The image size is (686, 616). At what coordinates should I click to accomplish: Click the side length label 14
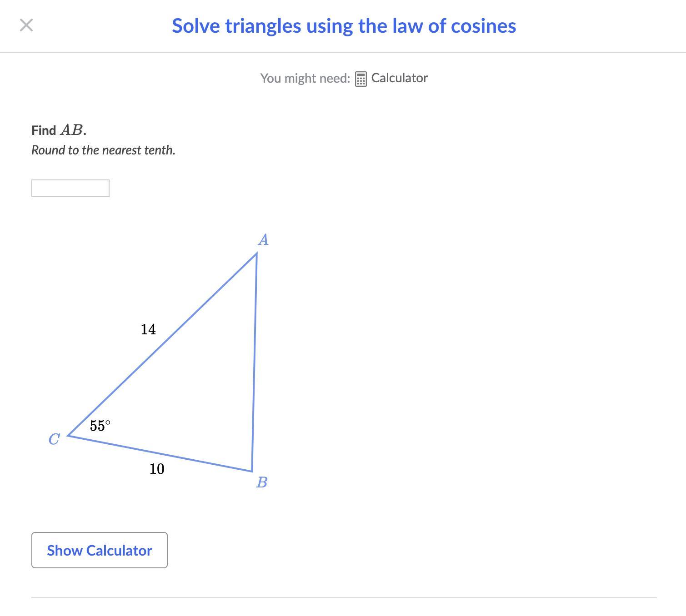pos(148,329)
